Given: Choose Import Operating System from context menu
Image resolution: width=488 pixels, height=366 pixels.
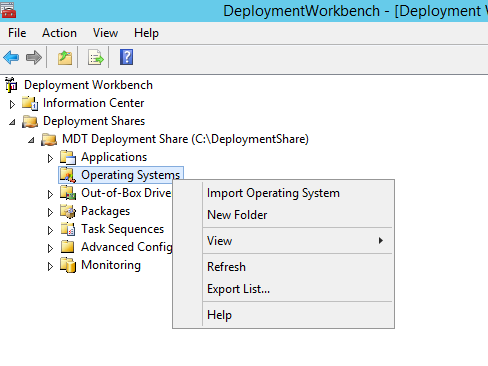Looking at the screenshot, I should [x=273, y=193].
